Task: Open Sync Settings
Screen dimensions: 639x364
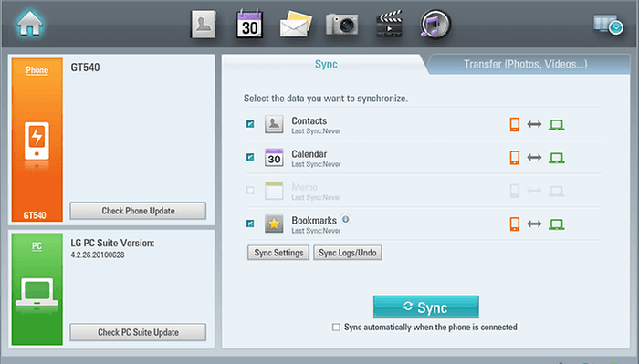Action: pyautogui.click(x=278, y=253)
